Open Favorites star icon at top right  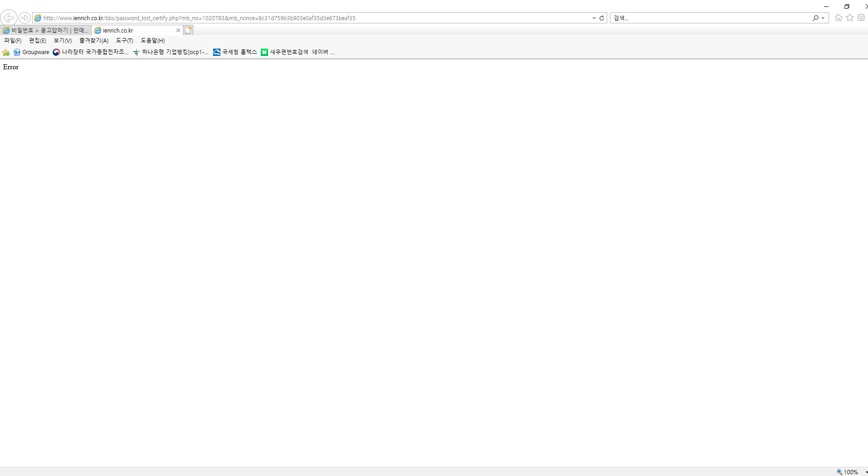[x=850, y=18]
